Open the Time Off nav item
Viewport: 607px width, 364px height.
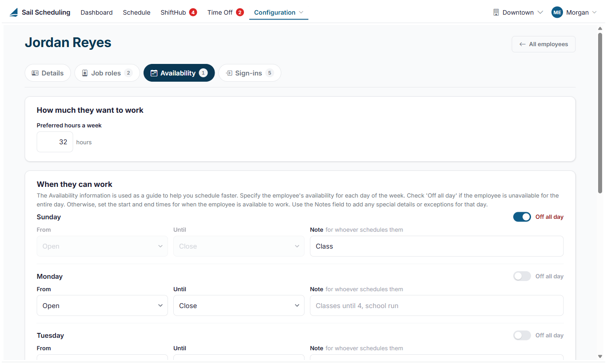(x=220, y=12)
